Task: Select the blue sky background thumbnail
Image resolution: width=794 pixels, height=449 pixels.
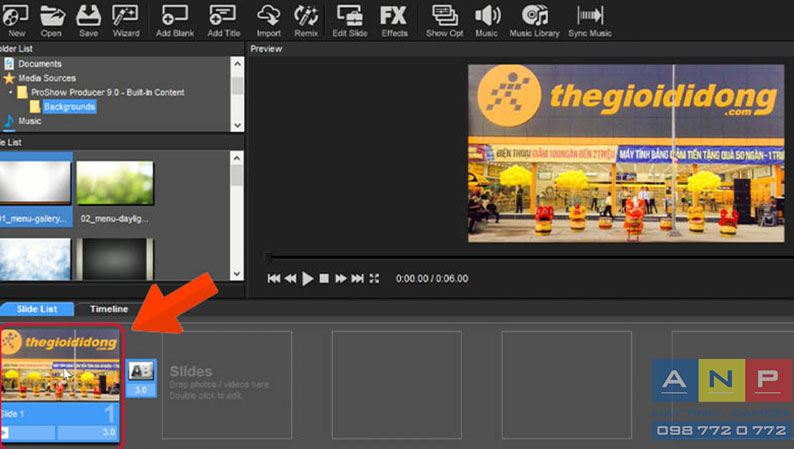Action: pyautogui.click(x=35, y=259)
